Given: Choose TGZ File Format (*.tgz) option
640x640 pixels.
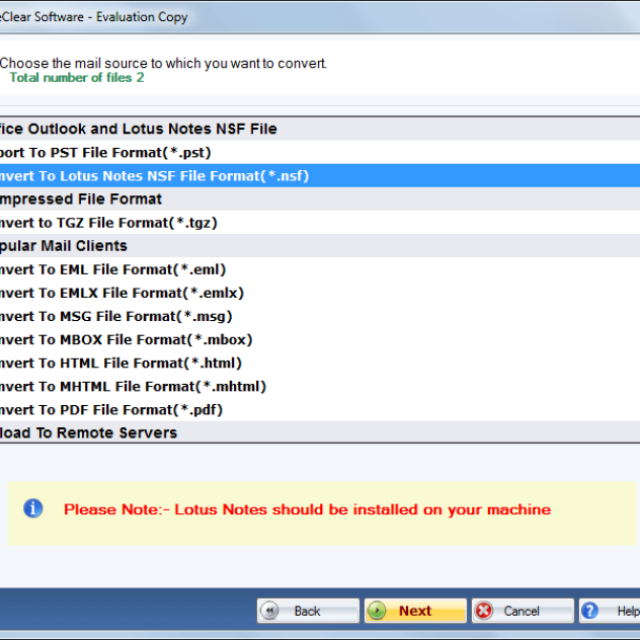Looking at the screenshot, I should [320, 223].
